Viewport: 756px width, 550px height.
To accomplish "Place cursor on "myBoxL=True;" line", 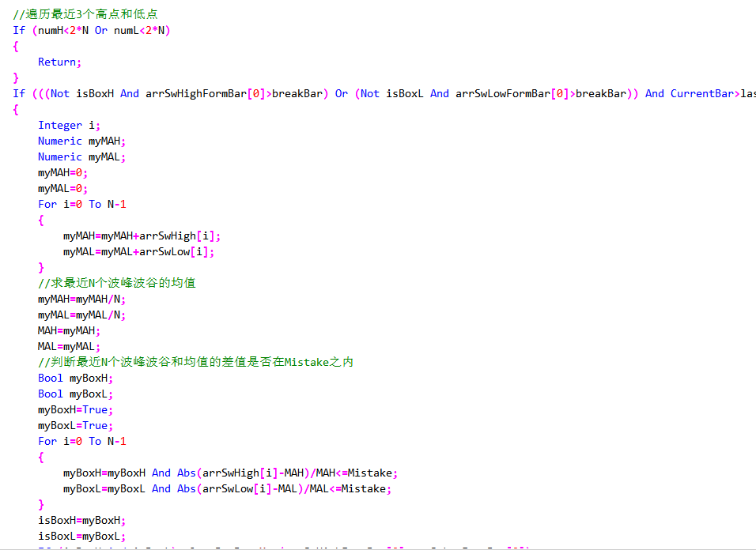I will coord(75,425).
